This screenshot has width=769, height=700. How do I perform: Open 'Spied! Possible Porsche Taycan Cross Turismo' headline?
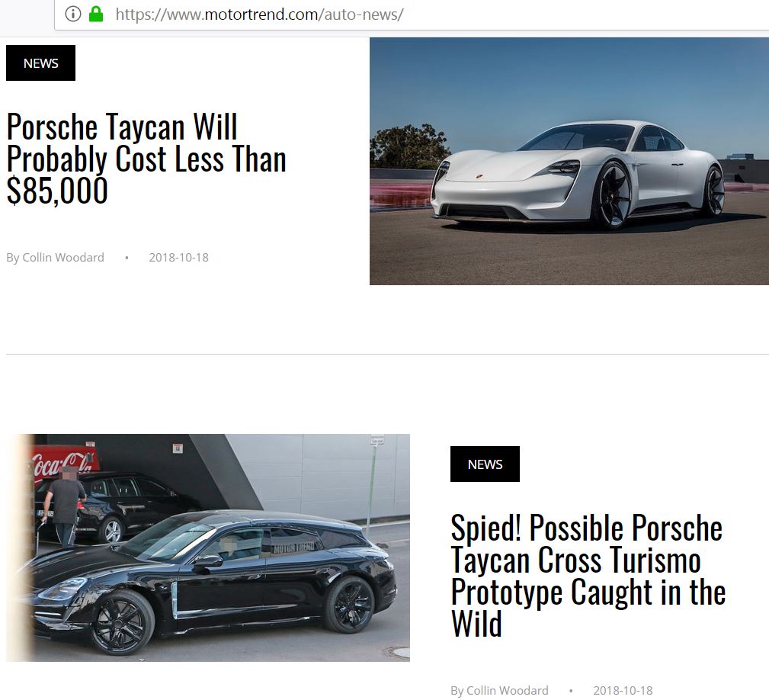click(x=588, y=576)
